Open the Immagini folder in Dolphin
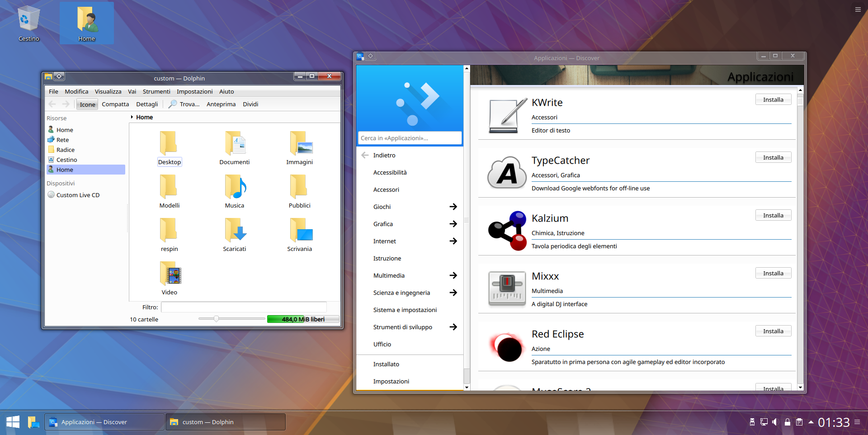 299,147
